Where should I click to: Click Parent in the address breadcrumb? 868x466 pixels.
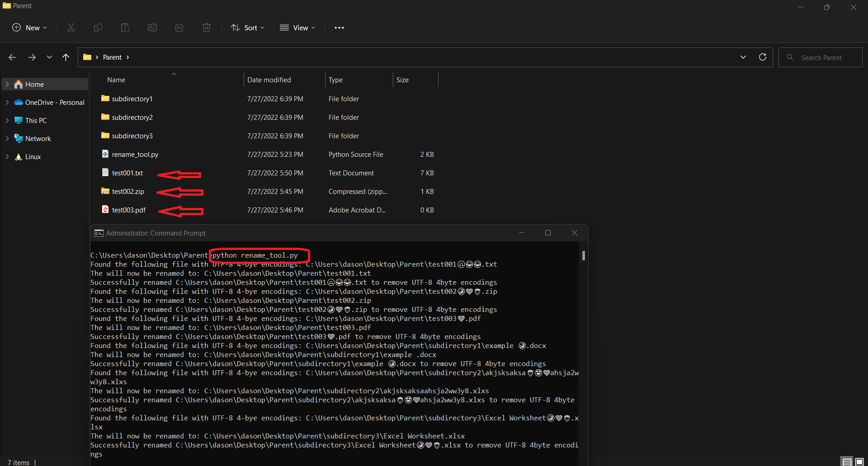coord(112,57)
